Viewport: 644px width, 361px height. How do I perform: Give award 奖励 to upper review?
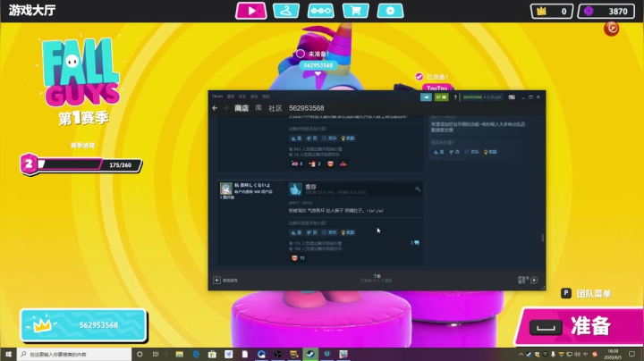coord(348,139)
